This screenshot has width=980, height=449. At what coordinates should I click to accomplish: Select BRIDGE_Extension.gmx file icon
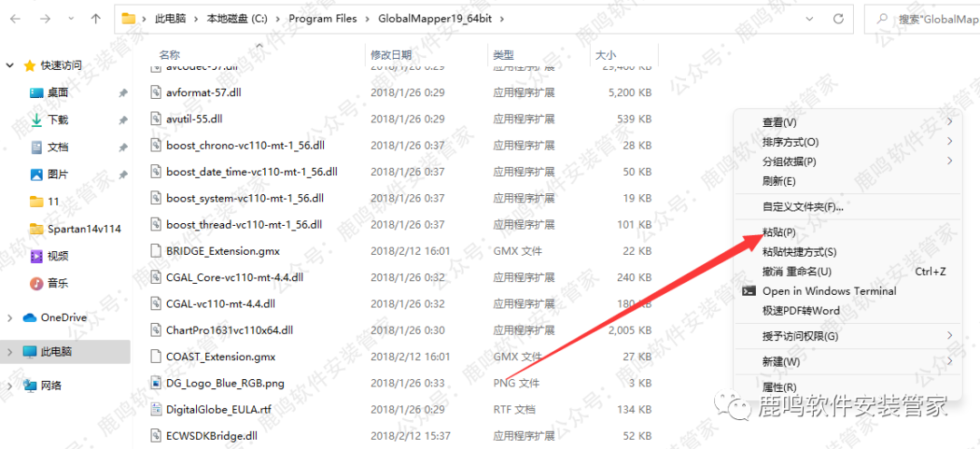156,251
